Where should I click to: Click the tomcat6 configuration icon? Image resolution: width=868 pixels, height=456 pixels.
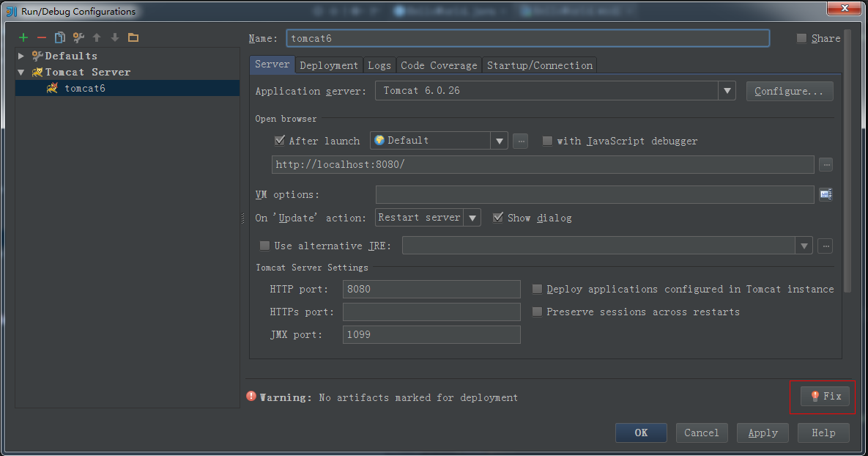[52, 88]
